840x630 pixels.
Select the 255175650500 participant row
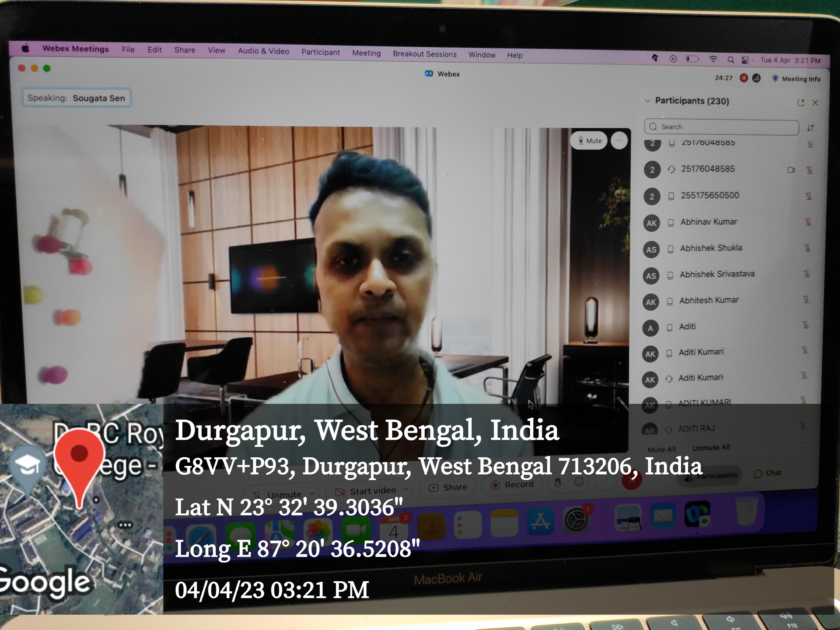click(729, 196)
